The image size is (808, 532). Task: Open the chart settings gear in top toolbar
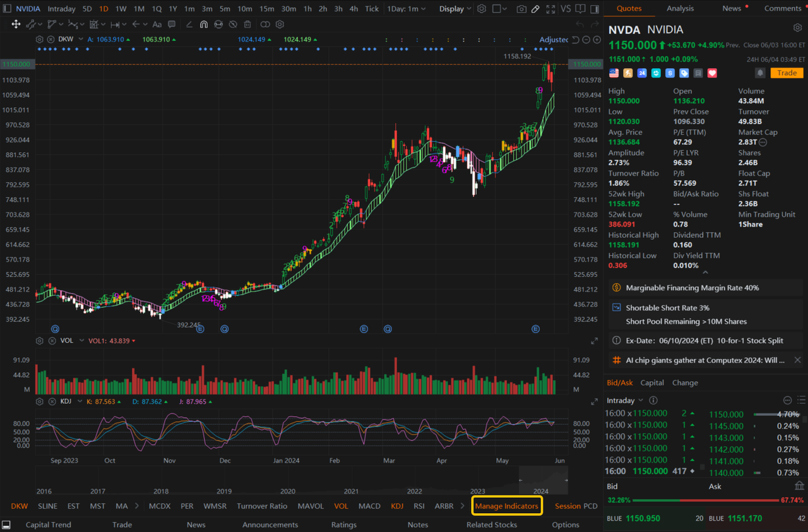482,9
